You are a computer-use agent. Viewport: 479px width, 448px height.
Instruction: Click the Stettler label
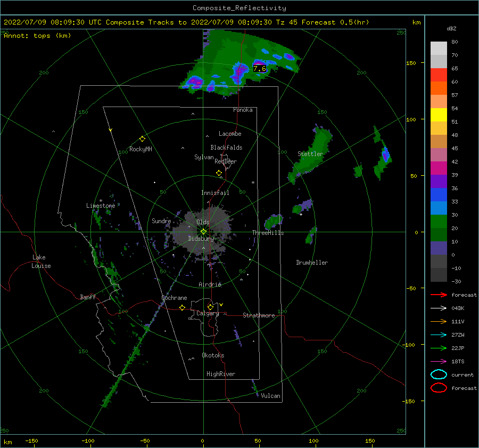tap(310, 154)
